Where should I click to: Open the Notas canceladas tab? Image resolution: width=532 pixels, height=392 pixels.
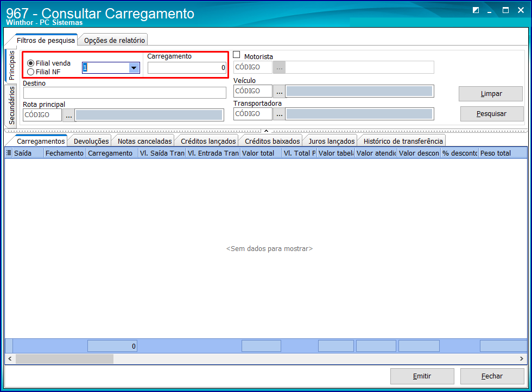pyautogui.click(x=144, y=141)
